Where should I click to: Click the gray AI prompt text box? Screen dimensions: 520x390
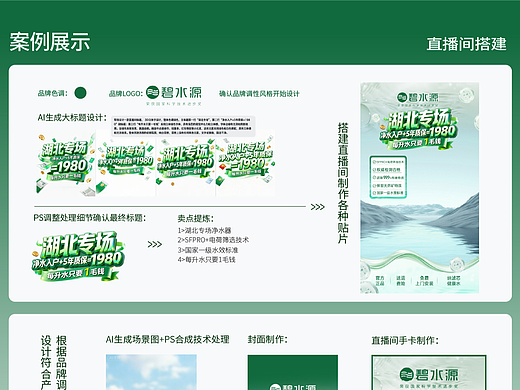(184, 125)
